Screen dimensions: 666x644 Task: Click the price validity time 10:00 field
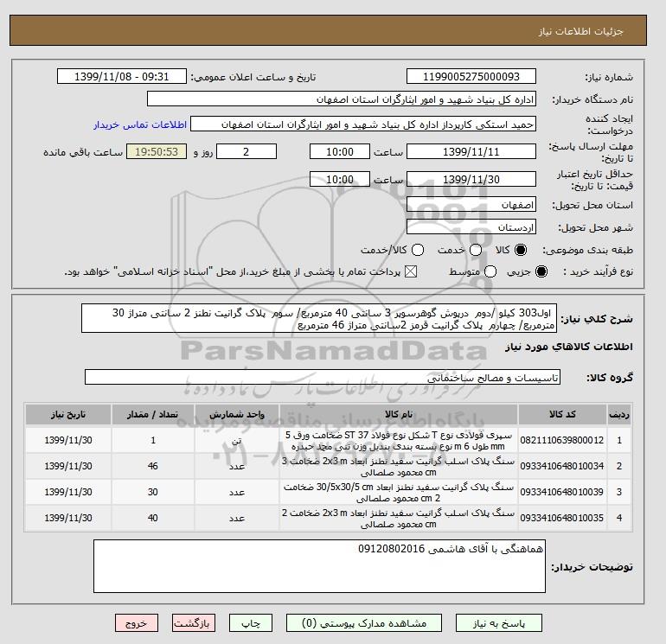point(340,179)
